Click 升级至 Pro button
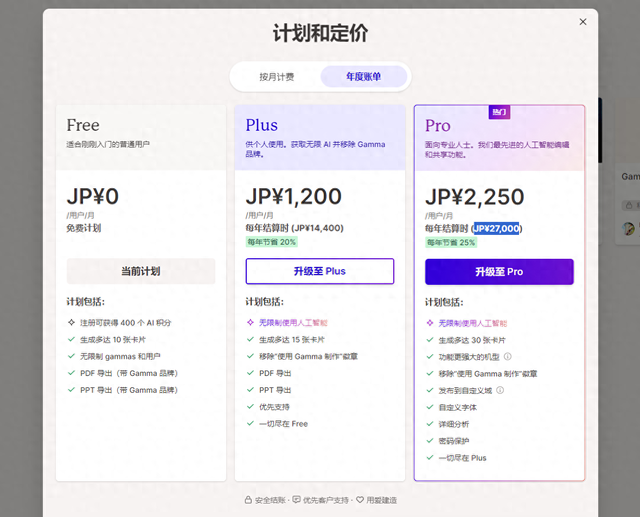The image size is (640, 517). coord(499,272)
